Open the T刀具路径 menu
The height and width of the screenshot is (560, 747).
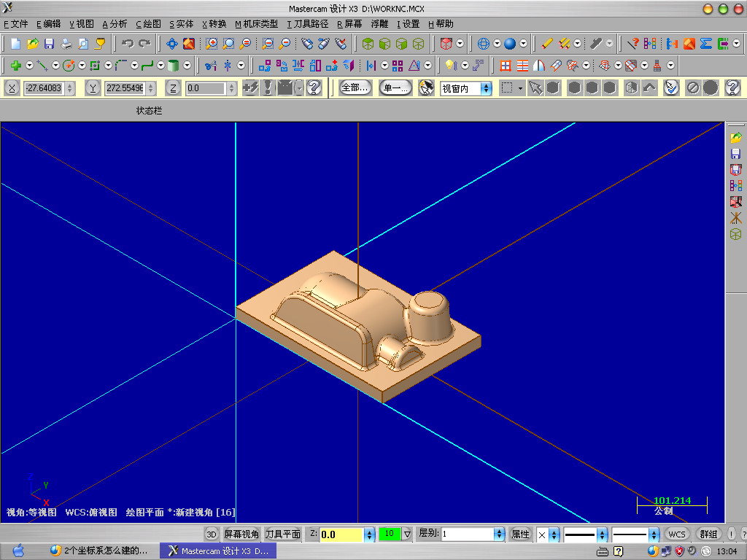click(x=308, y=24)
